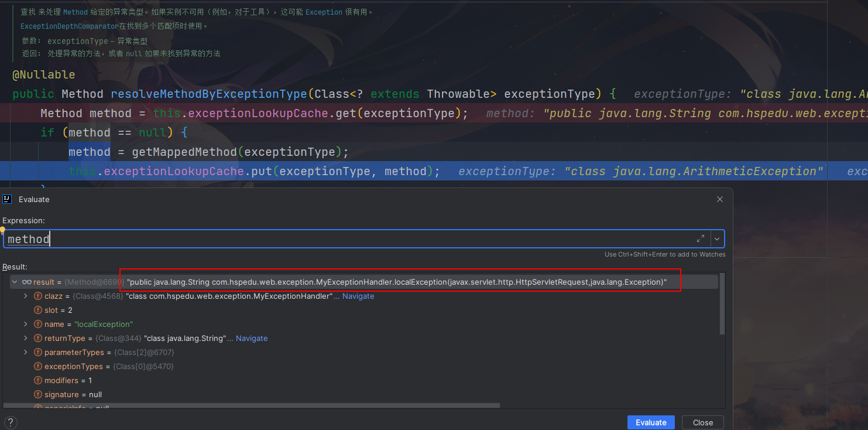The height and width of the screenshot is (430, 868).
Task: Expand the name node
Action: click(x=26, y=324)
